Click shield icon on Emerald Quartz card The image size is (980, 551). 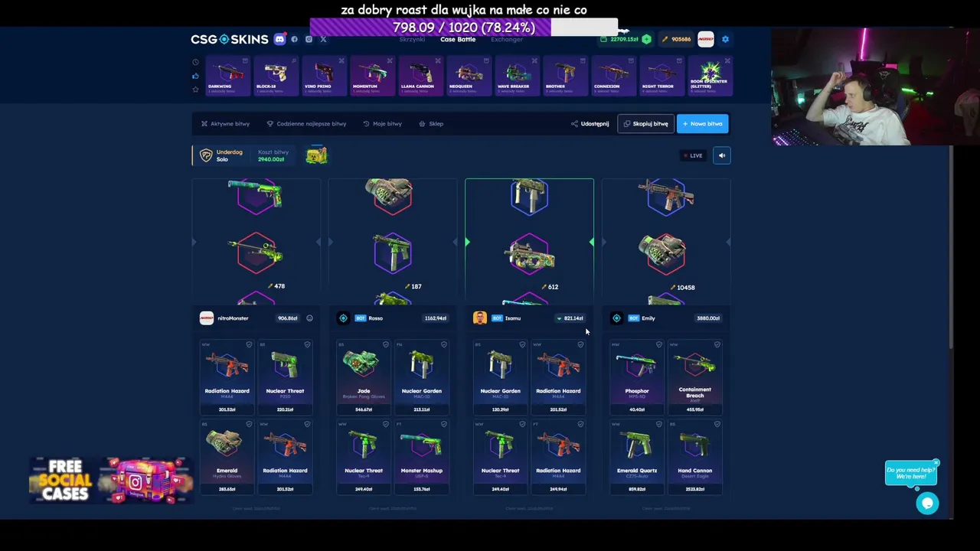point(658,424)
